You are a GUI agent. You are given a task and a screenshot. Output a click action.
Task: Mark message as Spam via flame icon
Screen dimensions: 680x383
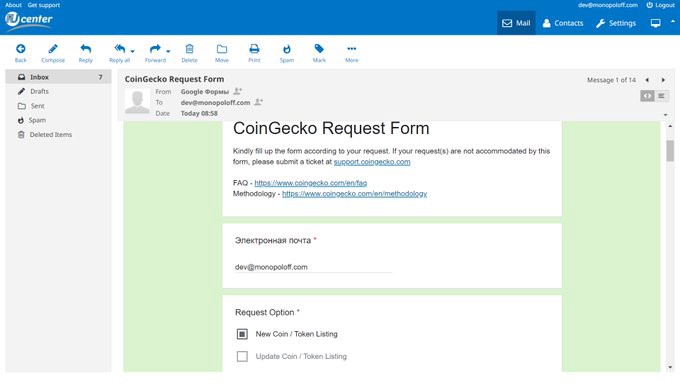click(287, 49)
